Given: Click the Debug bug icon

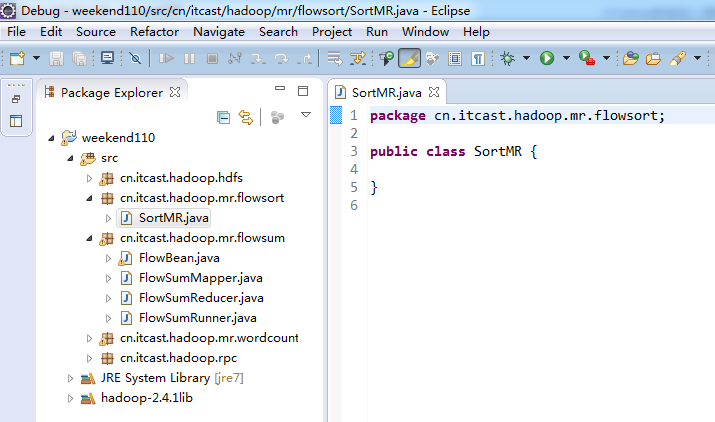Looking at the screenshot, I should (x=507, y=58).
